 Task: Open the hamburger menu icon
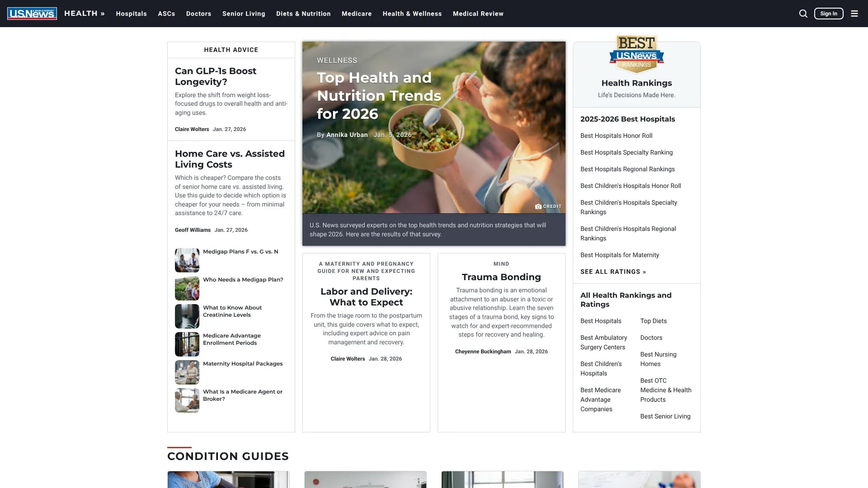tap(854, 14)
